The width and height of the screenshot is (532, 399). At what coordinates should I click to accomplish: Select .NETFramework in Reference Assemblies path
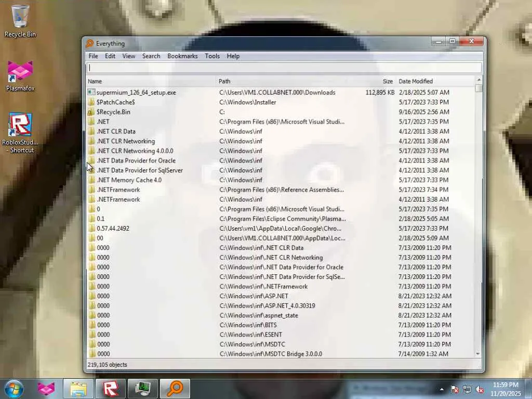click(281, 190)
